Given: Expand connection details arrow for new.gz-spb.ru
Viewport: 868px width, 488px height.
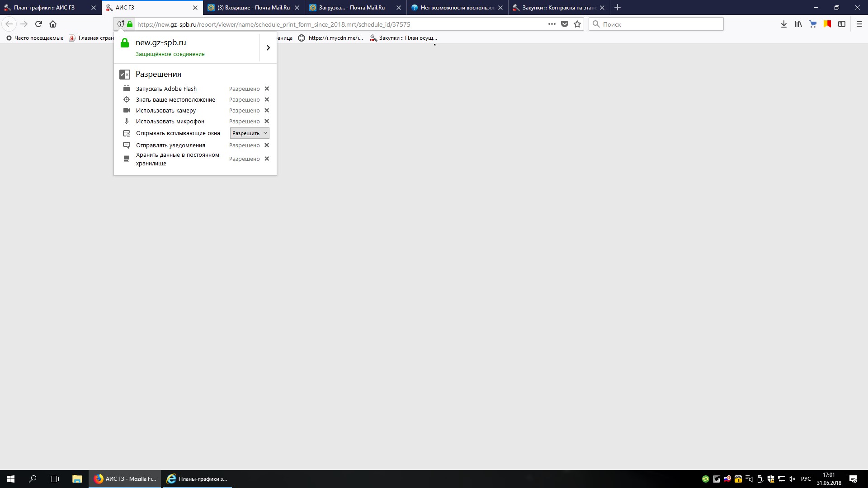Looking at the screenshot, I should [268, 48].
